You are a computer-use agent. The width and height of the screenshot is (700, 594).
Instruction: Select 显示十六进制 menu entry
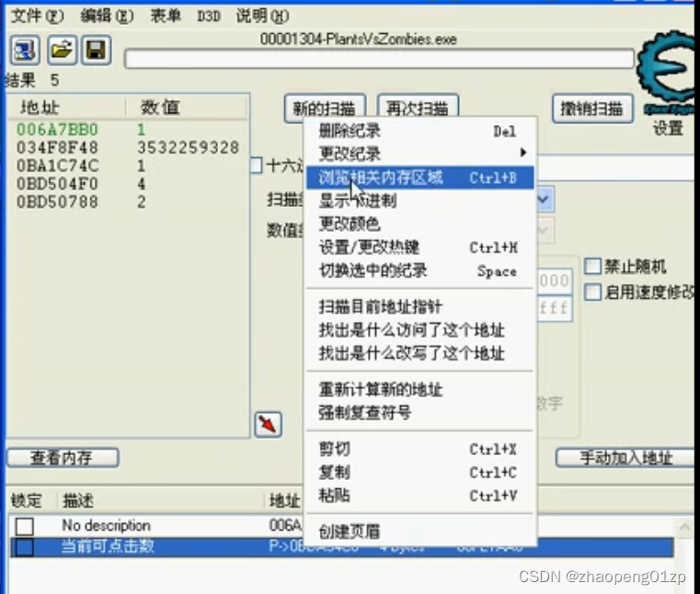(x=420, y=200)
